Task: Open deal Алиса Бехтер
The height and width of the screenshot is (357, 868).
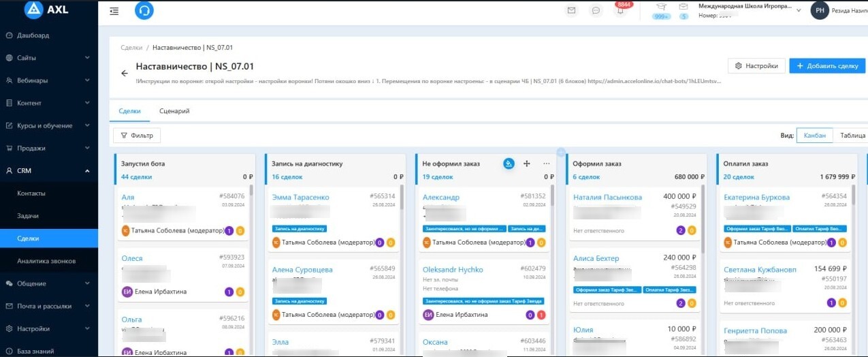Action: (x=596, y=259)
